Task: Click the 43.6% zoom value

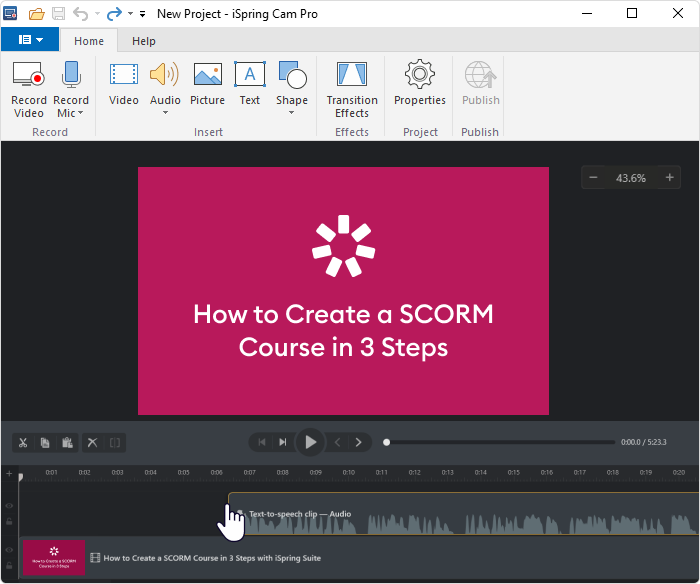Action: click(630, 178)
